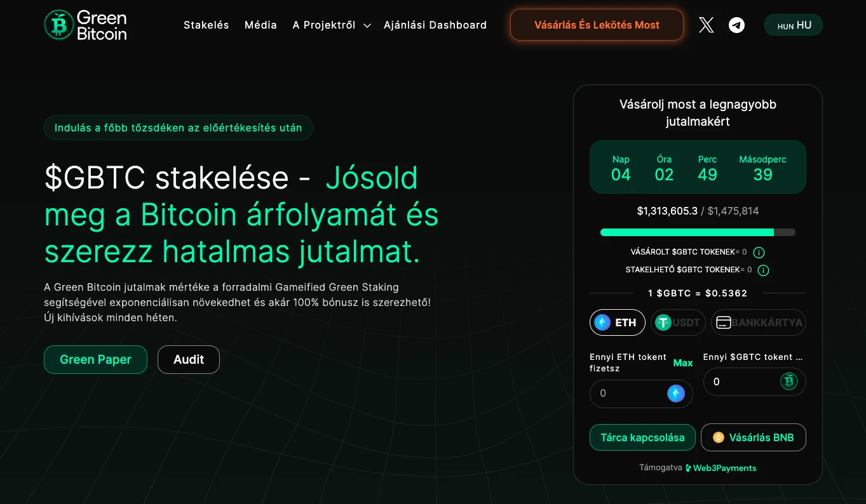Open the Telegram social icon
Screen dimensions: 866x504
click(736, 25)
